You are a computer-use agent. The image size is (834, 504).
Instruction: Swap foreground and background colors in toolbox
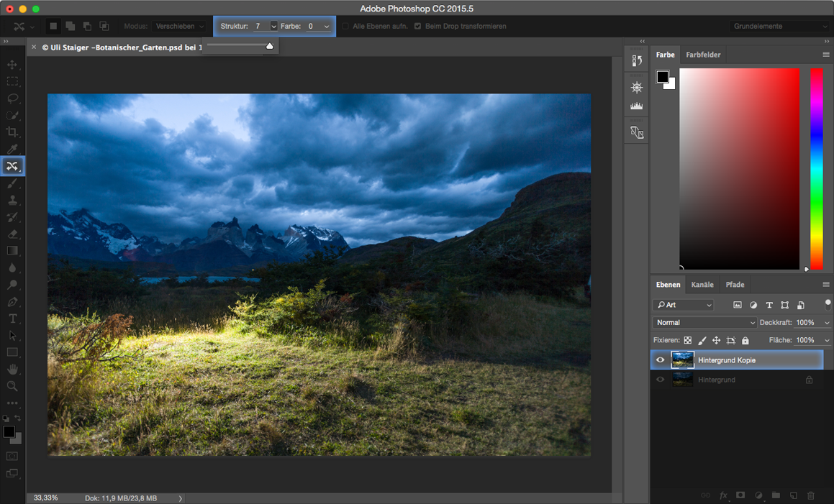coord(17,418)
